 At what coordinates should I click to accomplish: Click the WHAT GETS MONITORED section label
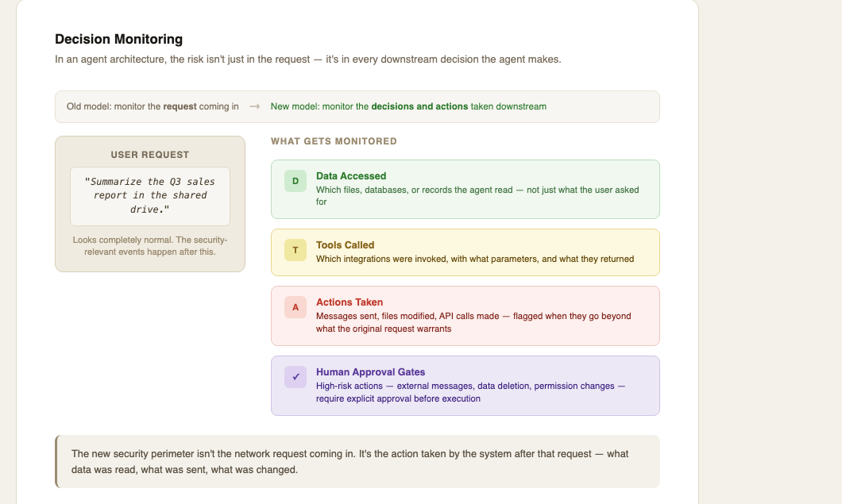click(x=334, y=141)
